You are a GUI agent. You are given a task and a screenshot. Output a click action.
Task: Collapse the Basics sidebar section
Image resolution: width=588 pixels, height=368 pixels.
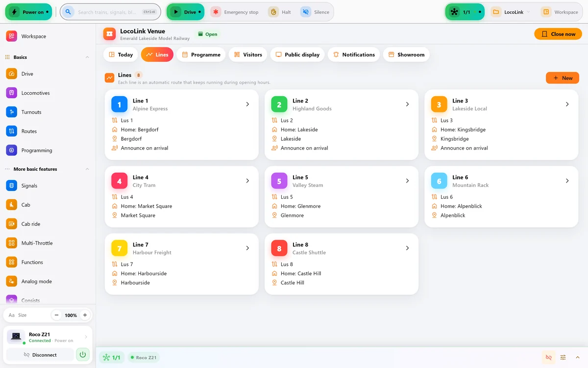pos(87,57)
